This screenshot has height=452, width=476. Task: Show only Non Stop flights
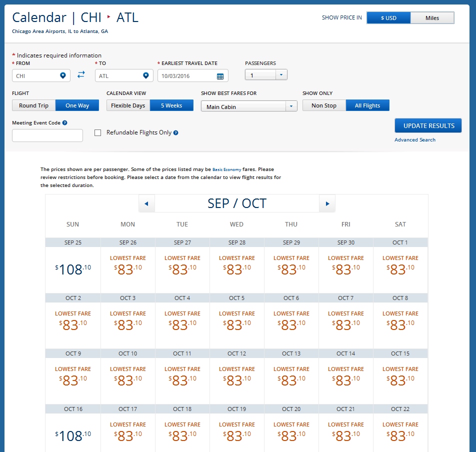[x=324, y=105]
